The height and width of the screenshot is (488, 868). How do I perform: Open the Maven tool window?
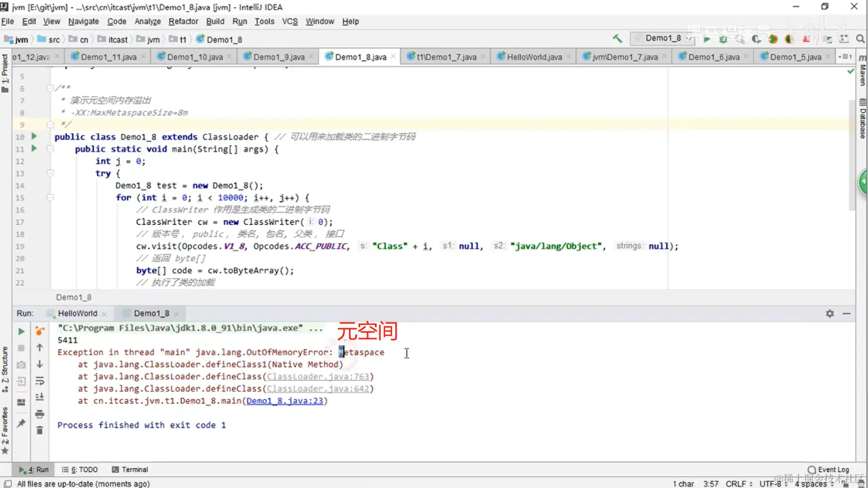[862, 70]
